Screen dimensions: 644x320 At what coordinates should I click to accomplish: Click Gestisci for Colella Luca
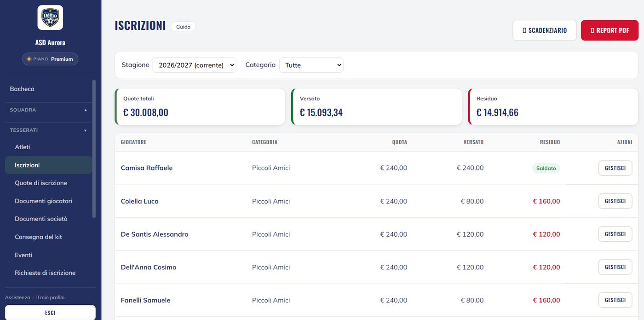(615, 201)
